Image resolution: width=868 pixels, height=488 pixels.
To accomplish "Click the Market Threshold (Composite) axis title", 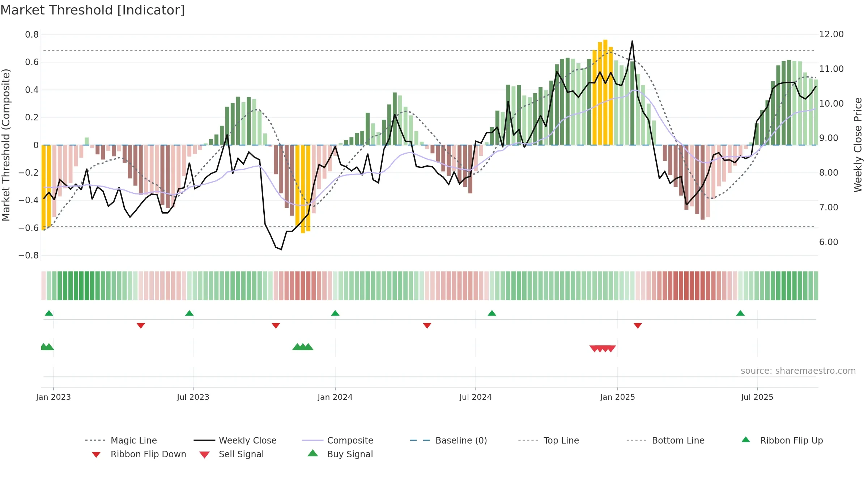I will [6, 145].
